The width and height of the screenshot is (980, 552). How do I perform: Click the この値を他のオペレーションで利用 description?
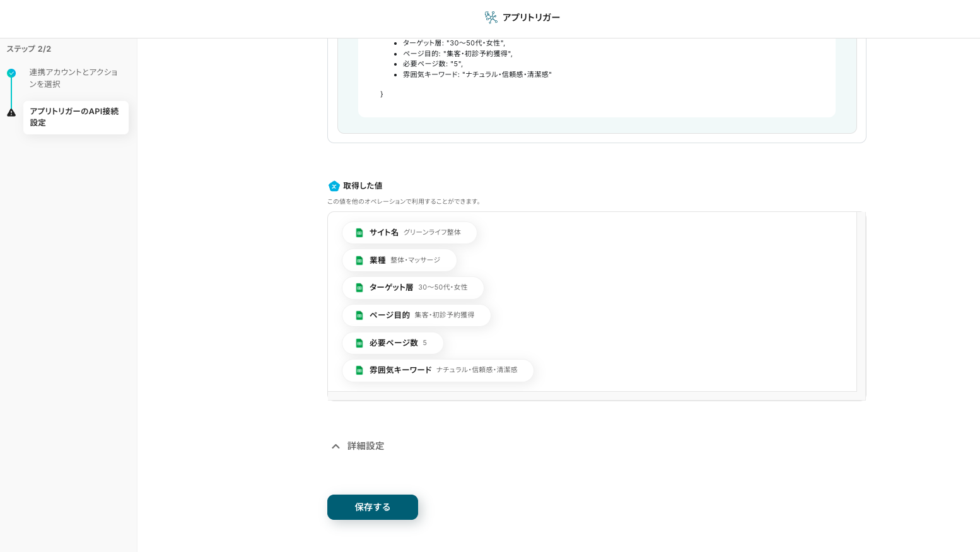point(405,202)
